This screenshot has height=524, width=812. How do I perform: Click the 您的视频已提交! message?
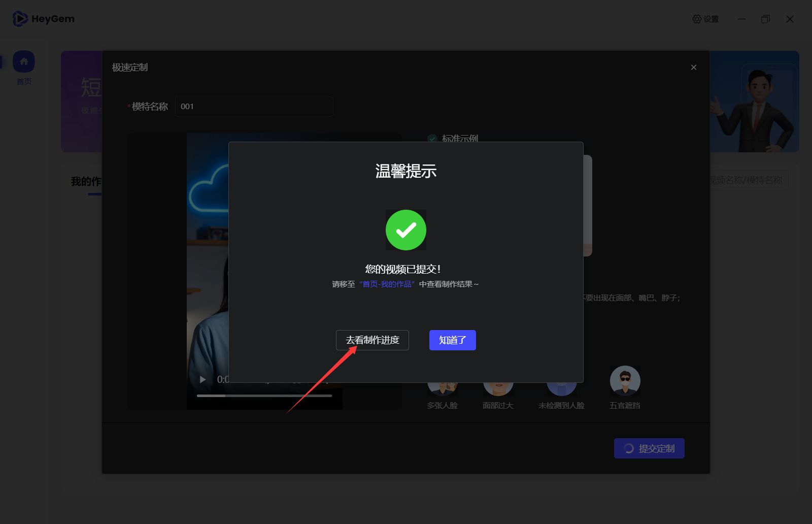click(x=403, y=269)
